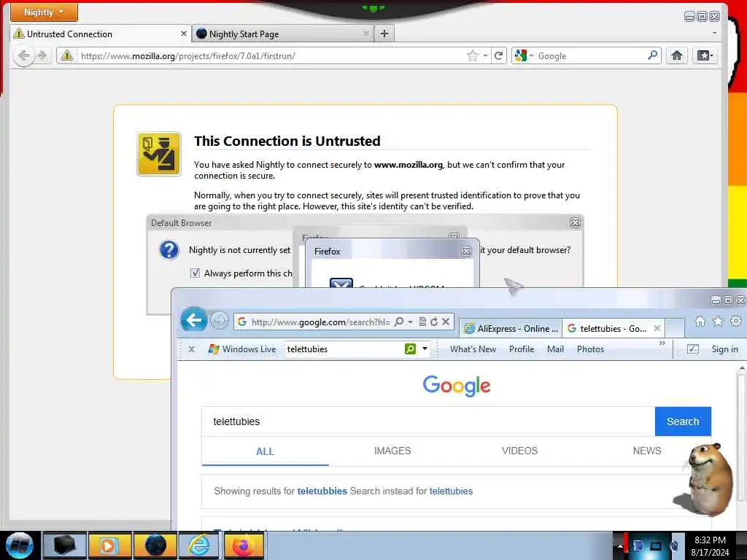Switch to Untrusted Connection tab
747x560 pixels.
click(x=101, y=34)
